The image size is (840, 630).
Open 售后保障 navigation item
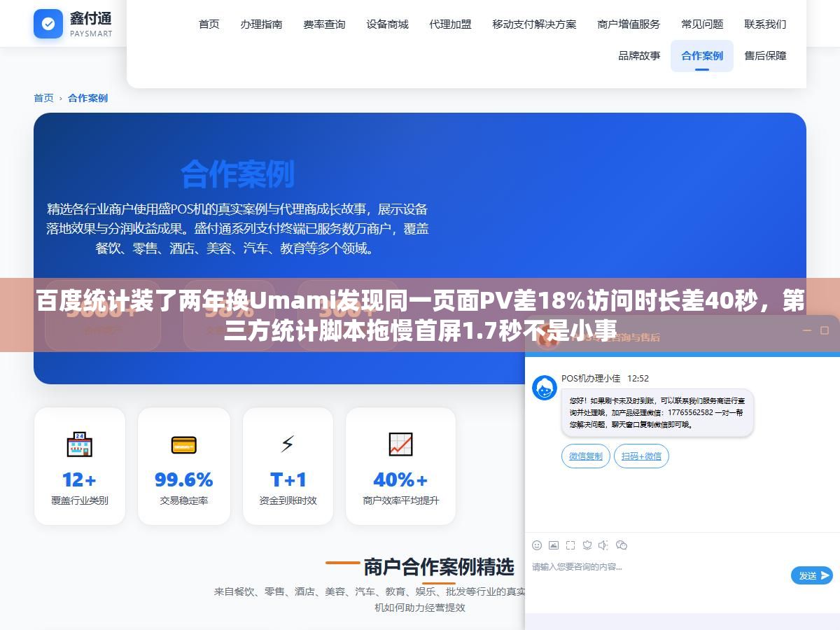tap(765, 55)
